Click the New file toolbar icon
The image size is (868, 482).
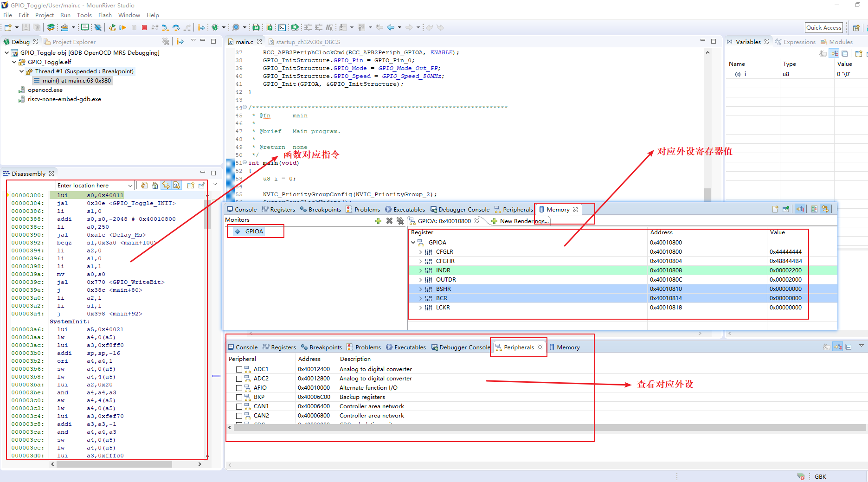pos(8,27)
